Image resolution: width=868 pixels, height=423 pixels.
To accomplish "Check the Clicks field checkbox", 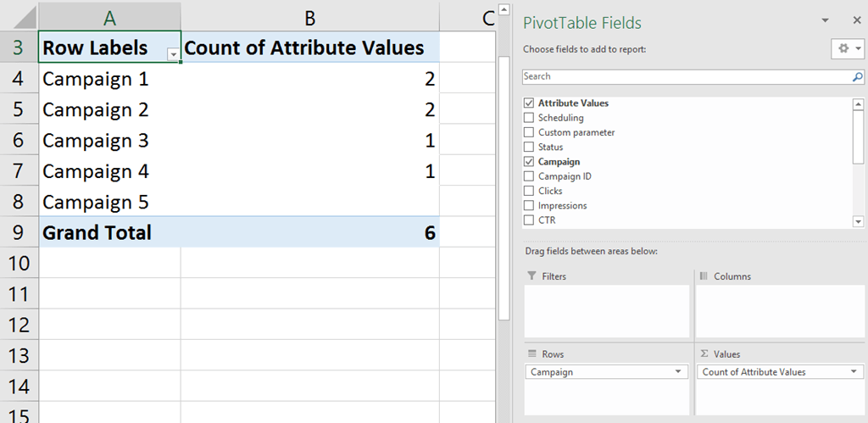I will pos(530,191).
